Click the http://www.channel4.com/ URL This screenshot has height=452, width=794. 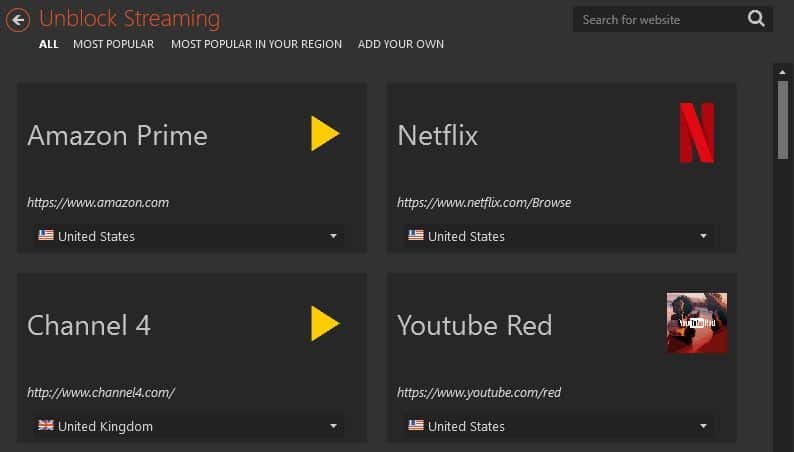coord(101,392)
